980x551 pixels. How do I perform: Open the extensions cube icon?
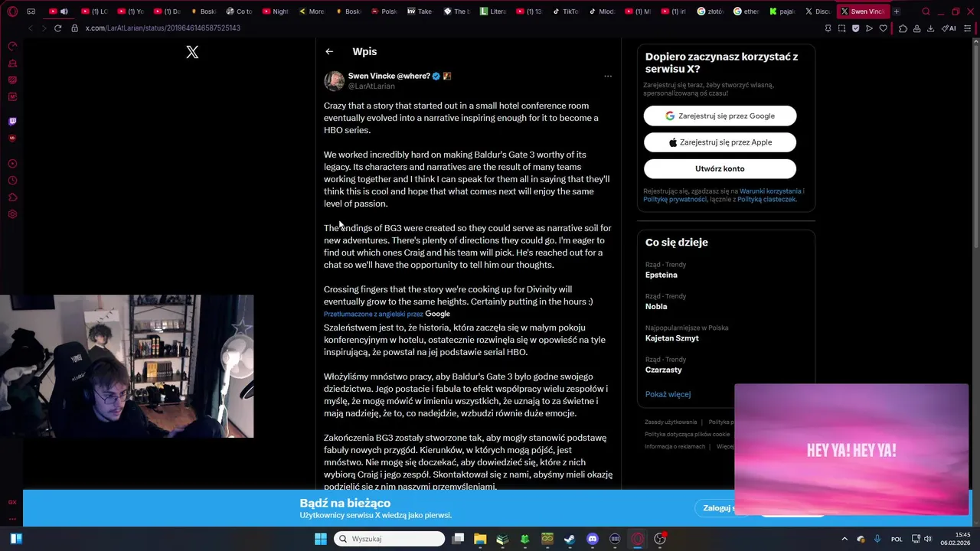(x=903, y=28)
